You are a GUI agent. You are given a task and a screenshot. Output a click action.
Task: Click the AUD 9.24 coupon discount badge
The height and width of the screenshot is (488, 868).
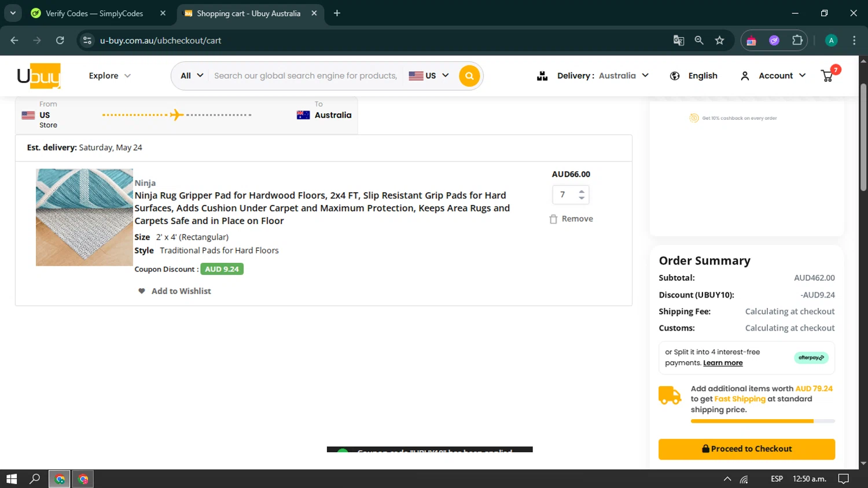coord(222,269)
